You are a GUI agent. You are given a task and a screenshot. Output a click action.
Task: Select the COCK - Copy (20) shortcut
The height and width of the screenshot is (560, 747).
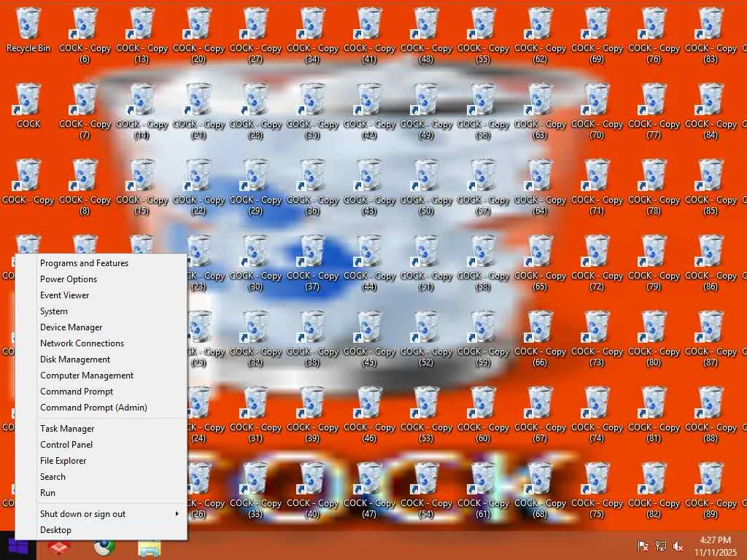coord(198,35)
